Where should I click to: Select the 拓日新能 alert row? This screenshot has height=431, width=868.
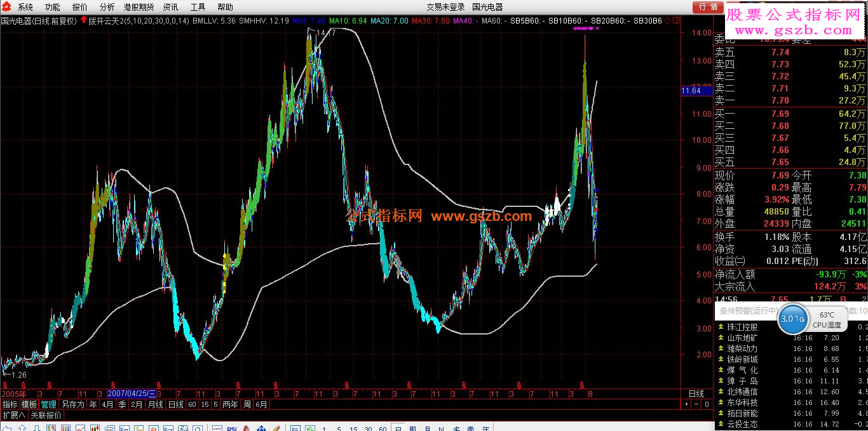(792, 413)
